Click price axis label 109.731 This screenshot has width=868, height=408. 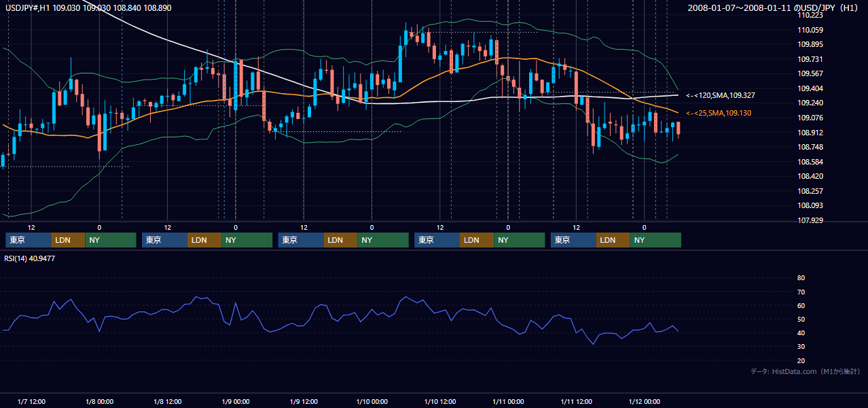(812, 59)
